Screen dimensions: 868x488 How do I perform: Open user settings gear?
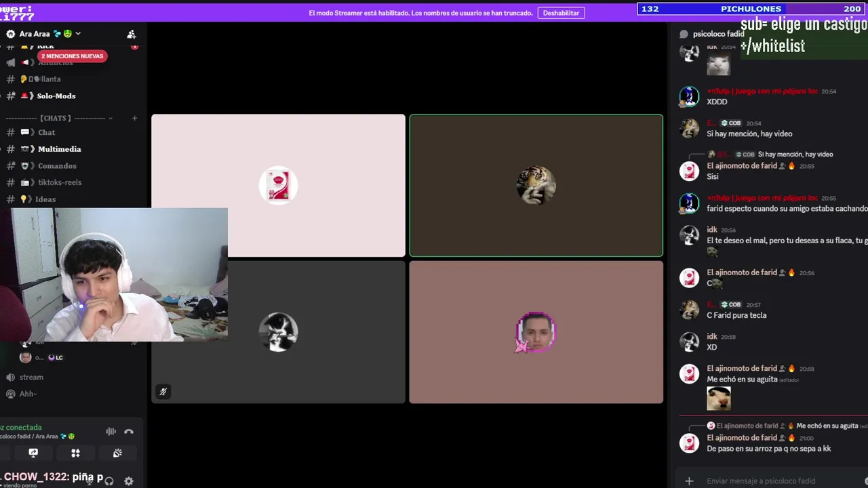[x=129, y=481]
